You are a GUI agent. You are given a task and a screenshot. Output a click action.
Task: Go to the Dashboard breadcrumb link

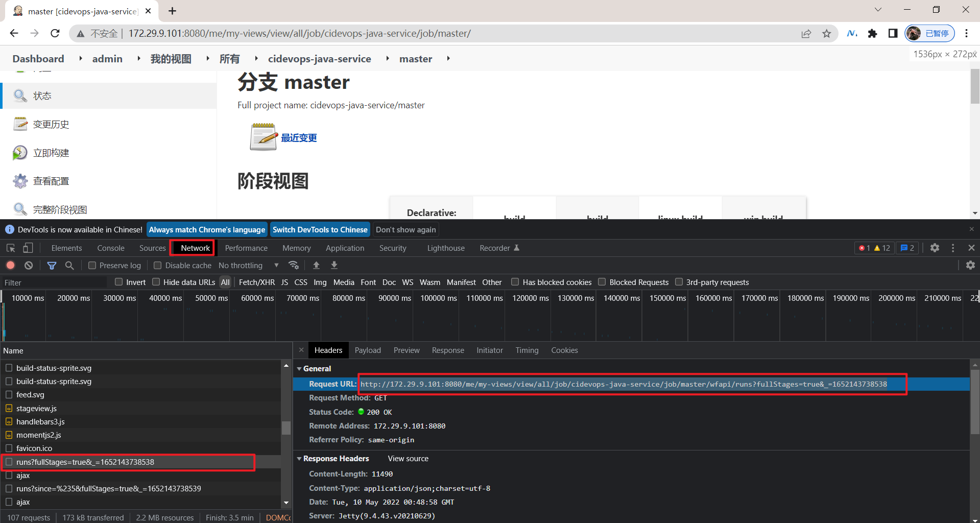tap(38, 59)
